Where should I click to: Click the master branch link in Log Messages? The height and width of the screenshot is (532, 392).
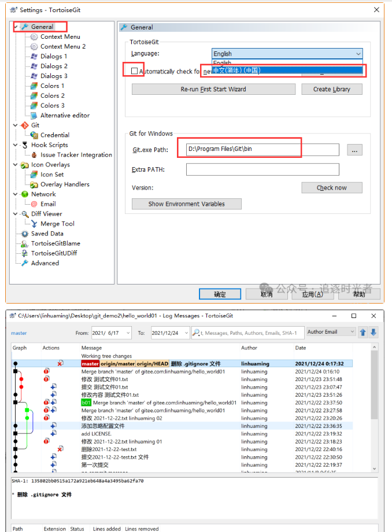[19, 333]
